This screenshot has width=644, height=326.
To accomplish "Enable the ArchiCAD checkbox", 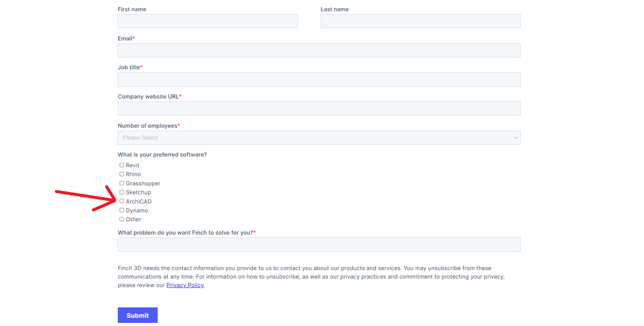I will pyautogui.click(x=122, y=202).
